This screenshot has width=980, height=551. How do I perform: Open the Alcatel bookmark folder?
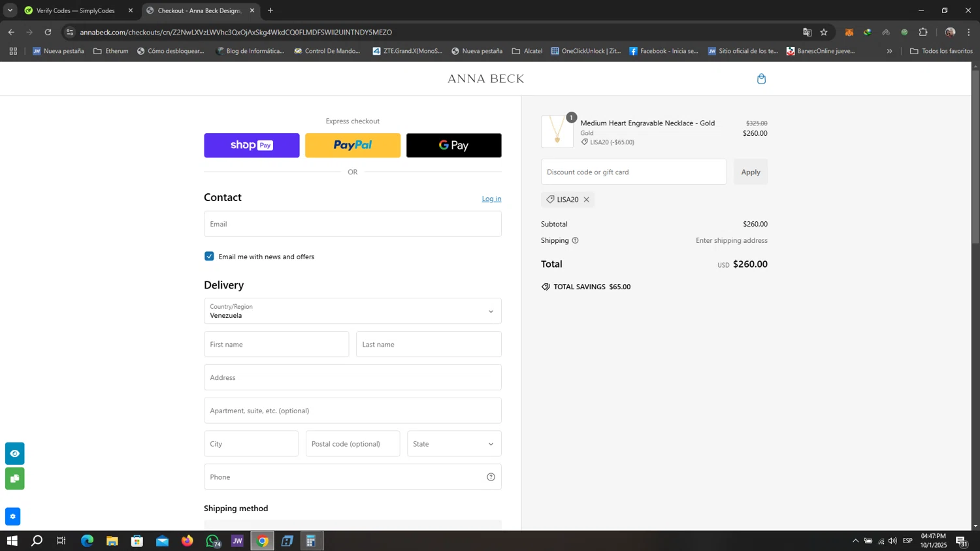[527, 51]
